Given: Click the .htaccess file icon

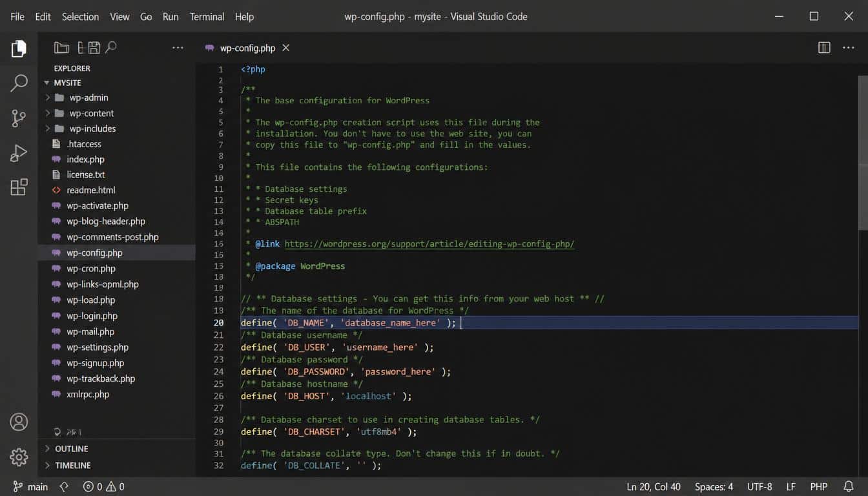Looking at the screenshot, I should (x=56, y=144).
